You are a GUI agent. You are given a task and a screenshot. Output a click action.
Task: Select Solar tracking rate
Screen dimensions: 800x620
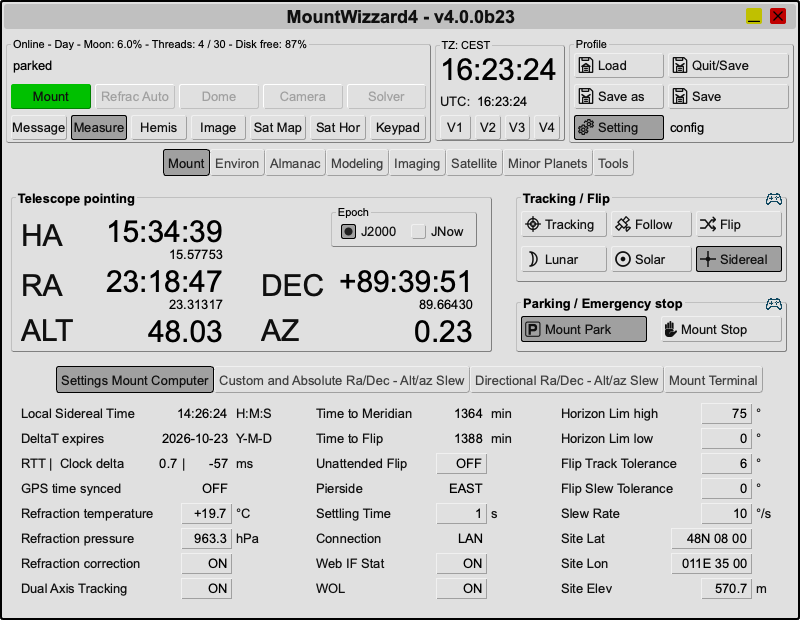coord(651,259)
